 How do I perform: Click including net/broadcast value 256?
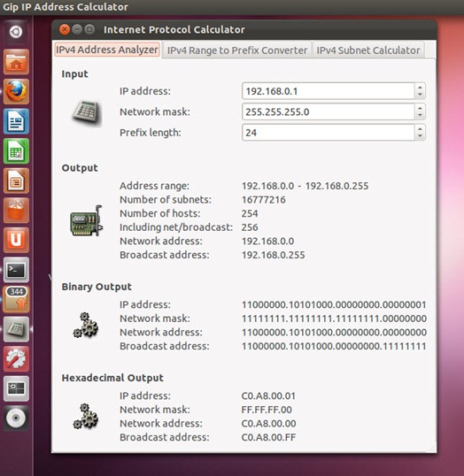[x=250, y=227]
